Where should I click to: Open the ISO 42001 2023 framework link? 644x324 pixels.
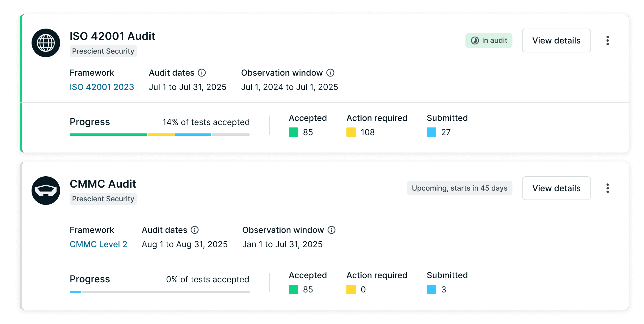[x=102, y=87]
